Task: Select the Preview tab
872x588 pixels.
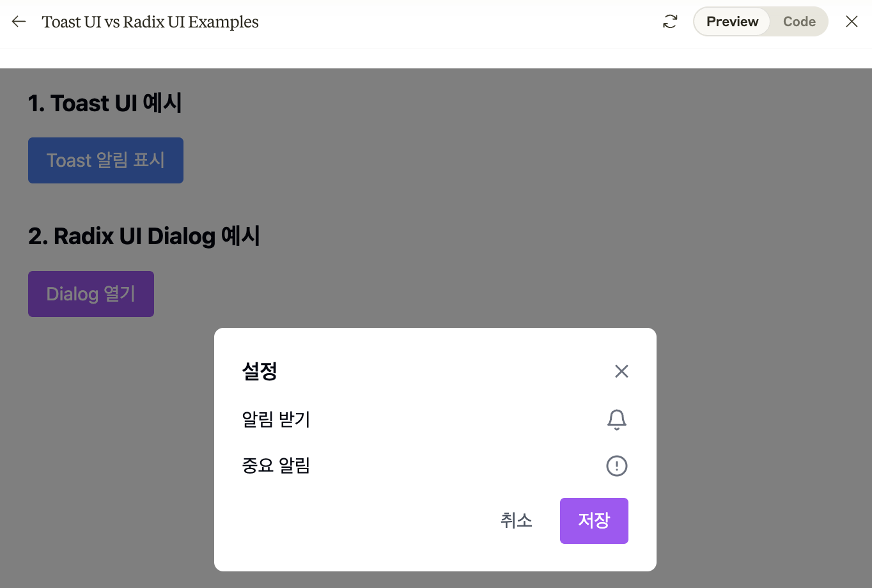Action: 731,21
